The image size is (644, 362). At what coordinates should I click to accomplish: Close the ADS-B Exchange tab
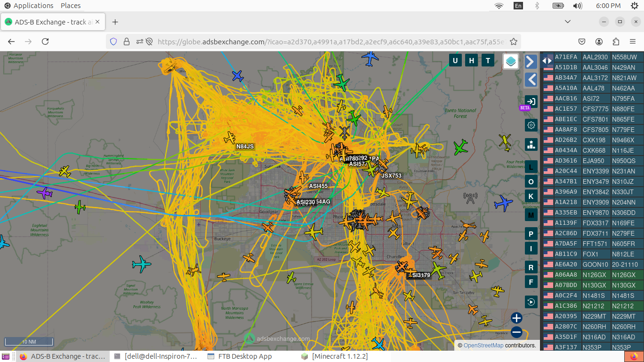click(98, 22)
